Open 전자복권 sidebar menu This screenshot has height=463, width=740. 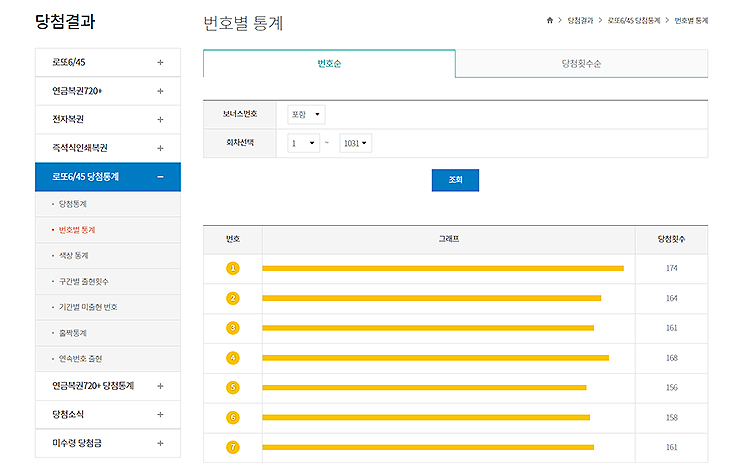108,119
